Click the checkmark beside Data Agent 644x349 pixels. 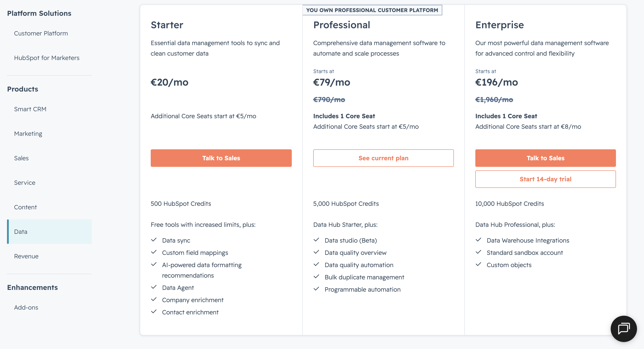tap(154, 287)
